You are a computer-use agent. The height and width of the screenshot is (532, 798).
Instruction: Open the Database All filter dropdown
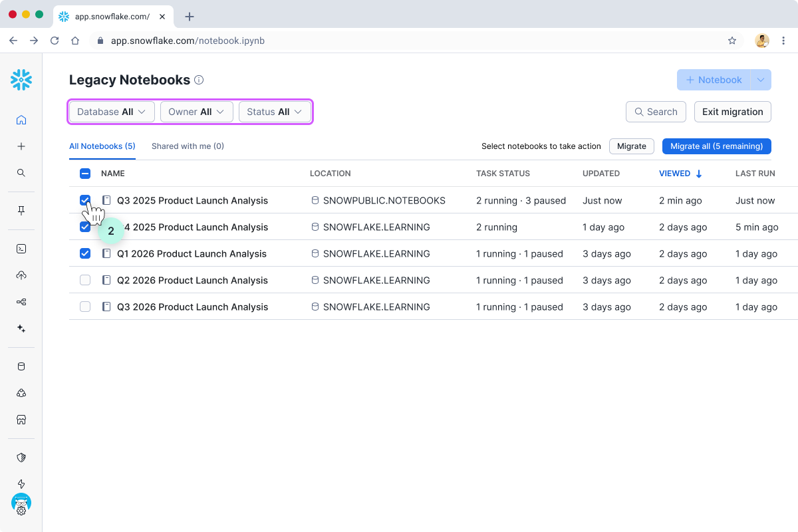pyautogui.click(x=112, y=112)
